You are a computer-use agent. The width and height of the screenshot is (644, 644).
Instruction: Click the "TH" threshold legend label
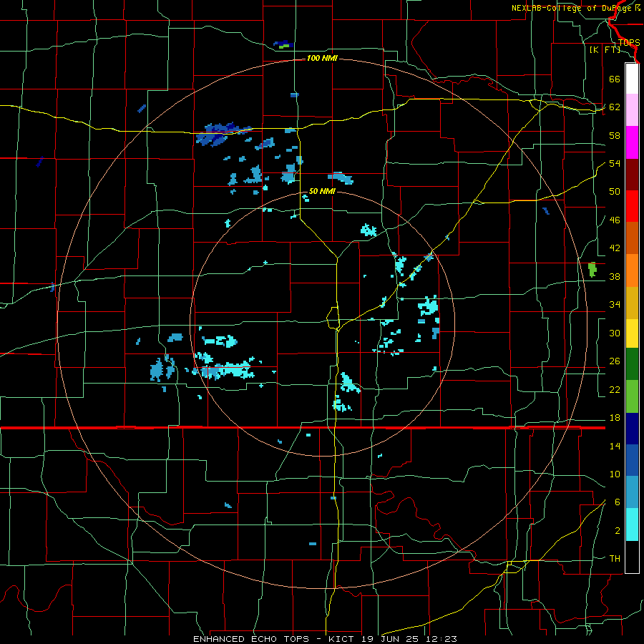point(615,559)
